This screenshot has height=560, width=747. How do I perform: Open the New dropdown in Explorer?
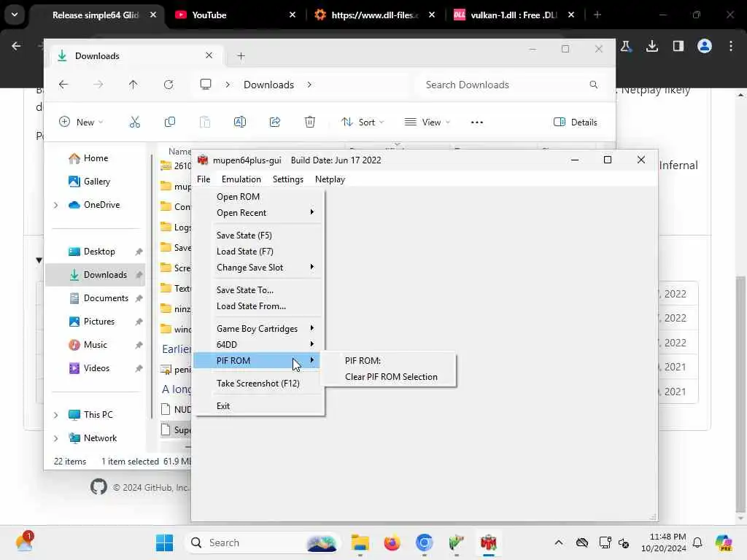[81, 122]
